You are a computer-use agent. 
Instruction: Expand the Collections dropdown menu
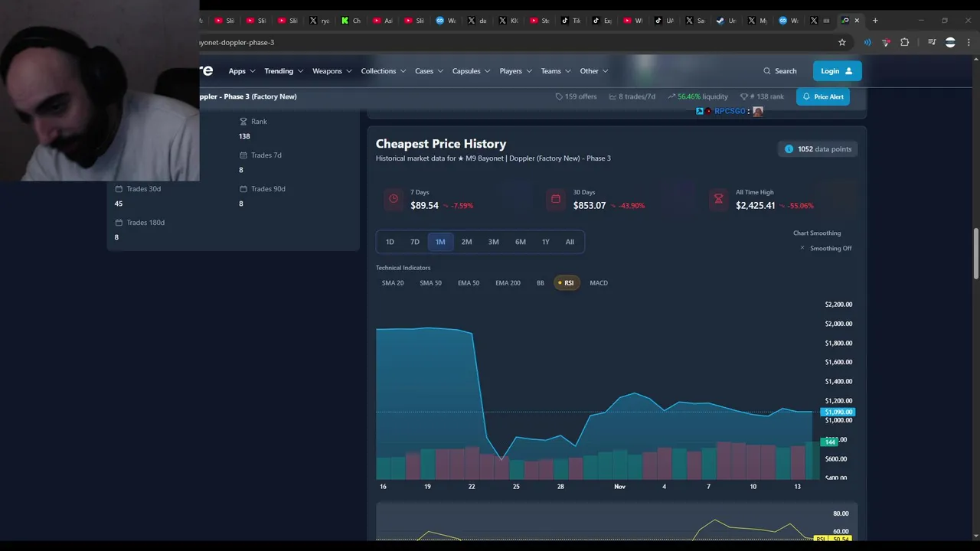click(383, 71)
